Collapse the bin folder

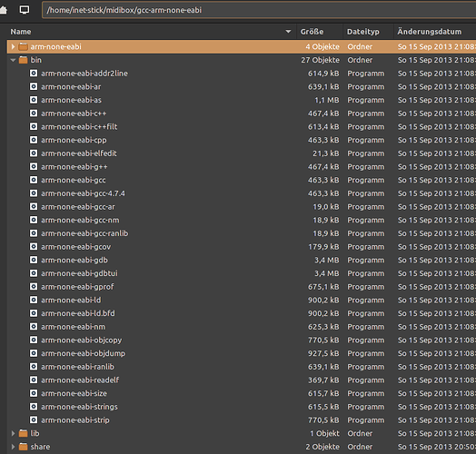click(13, 60)
